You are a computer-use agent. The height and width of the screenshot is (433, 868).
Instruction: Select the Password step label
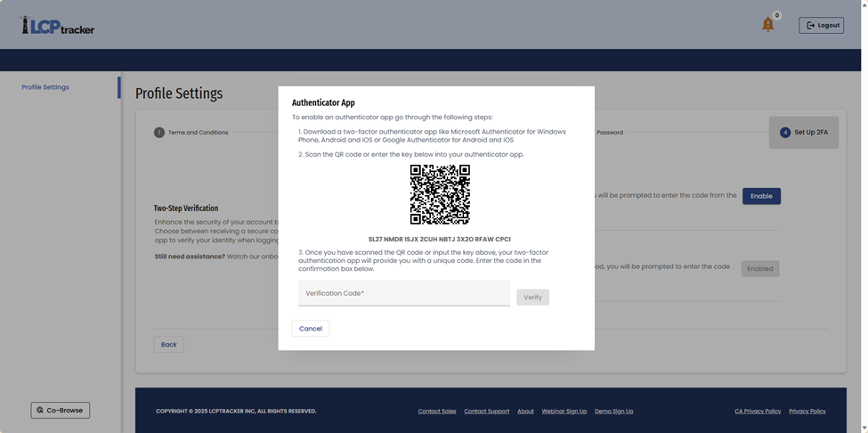point(610,133)
